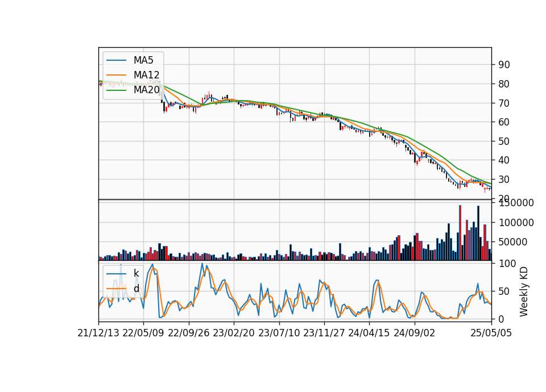Click the volume axis value 50000
Viewport: 546px width, 392px height.
click(513, 242)
